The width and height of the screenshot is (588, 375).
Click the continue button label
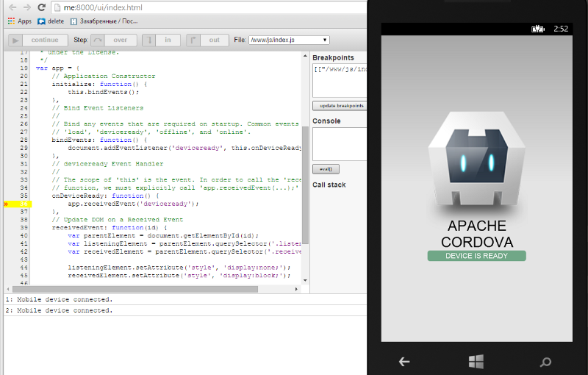[45, 40]
